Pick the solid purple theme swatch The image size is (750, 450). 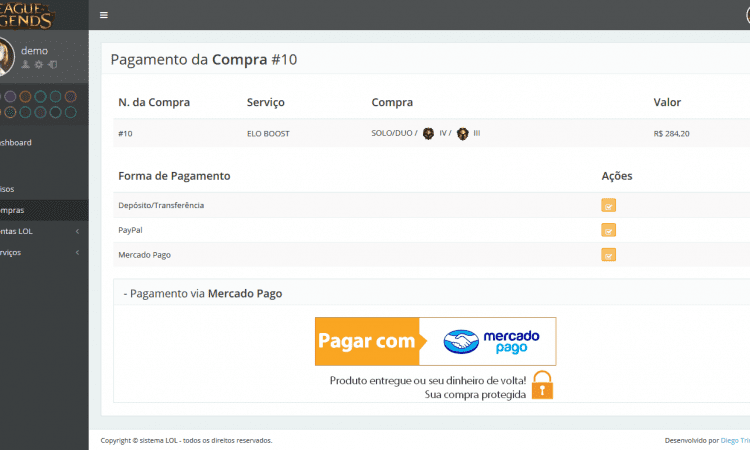tap(10, 97)
